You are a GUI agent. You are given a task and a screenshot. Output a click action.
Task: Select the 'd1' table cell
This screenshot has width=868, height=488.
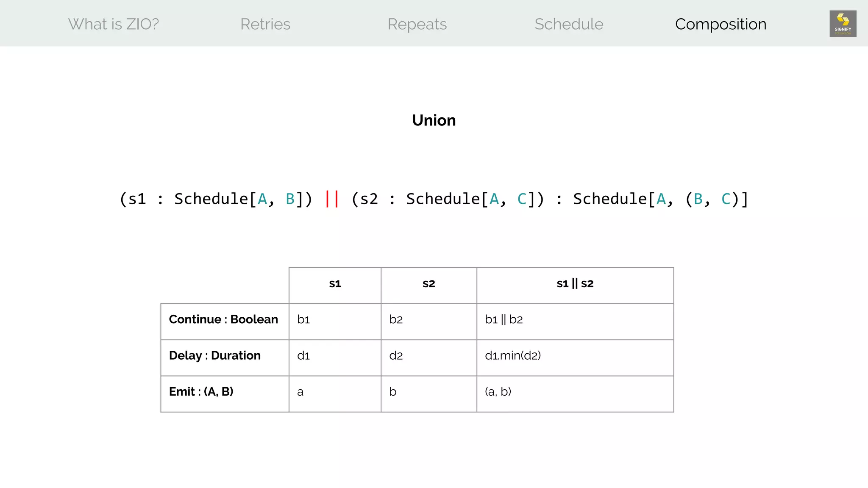point(335,358)
